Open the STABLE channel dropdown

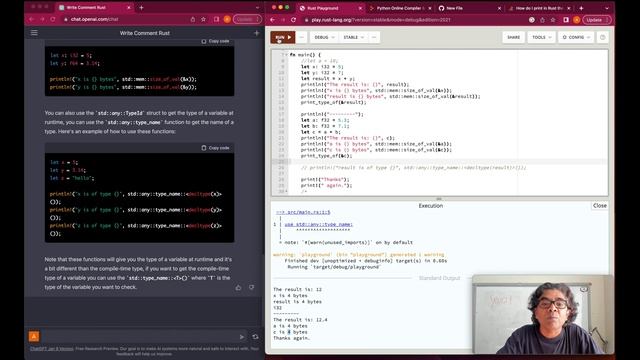[x=353, y=37]
